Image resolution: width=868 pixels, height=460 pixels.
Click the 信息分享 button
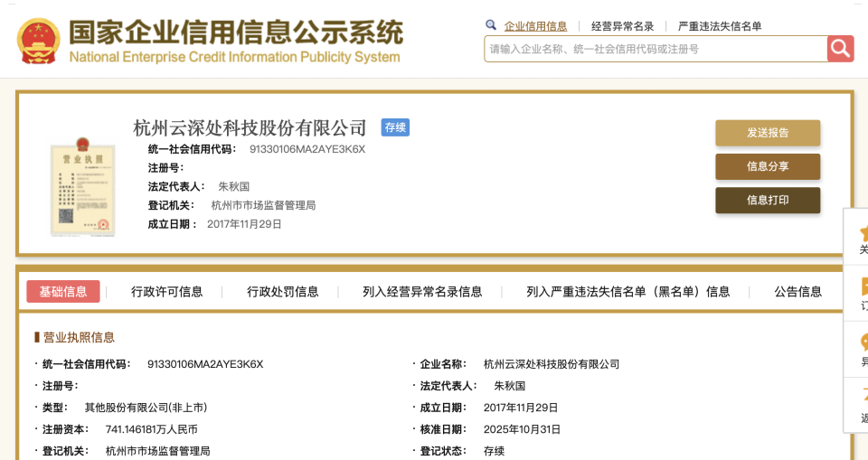pos(768,166)
